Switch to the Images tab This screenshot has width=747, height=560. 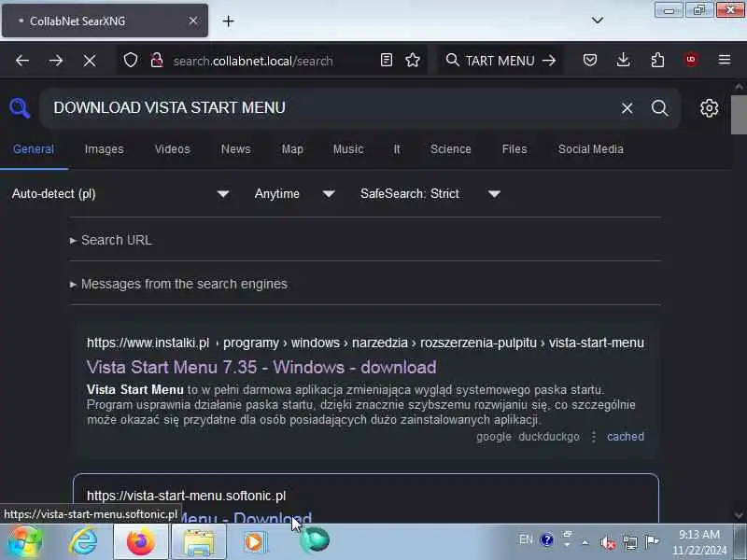pyautogui.click(x=104, y=149)
